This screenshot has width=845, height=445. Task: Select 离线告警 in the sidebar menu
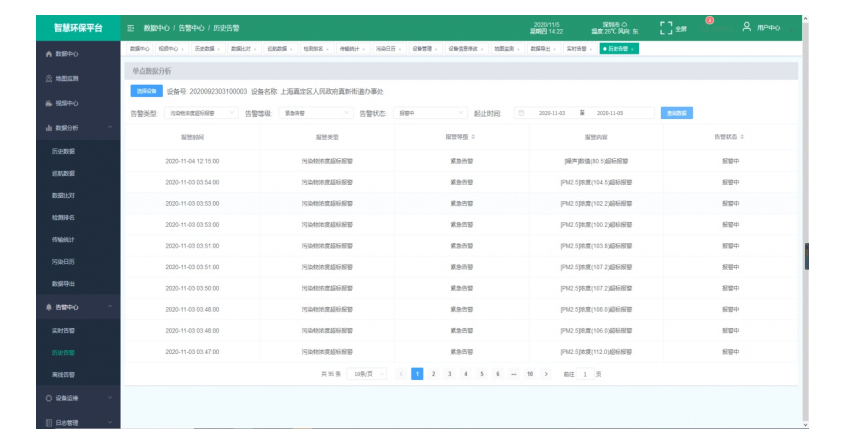[x=63, y=375]
